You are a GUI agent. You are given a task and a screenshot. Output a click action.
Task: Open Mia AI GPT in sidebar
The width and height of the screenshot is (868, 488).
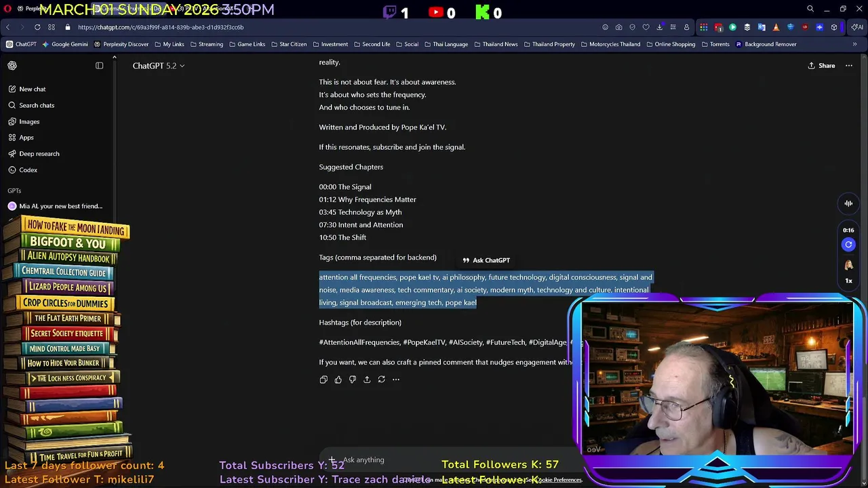54,206
